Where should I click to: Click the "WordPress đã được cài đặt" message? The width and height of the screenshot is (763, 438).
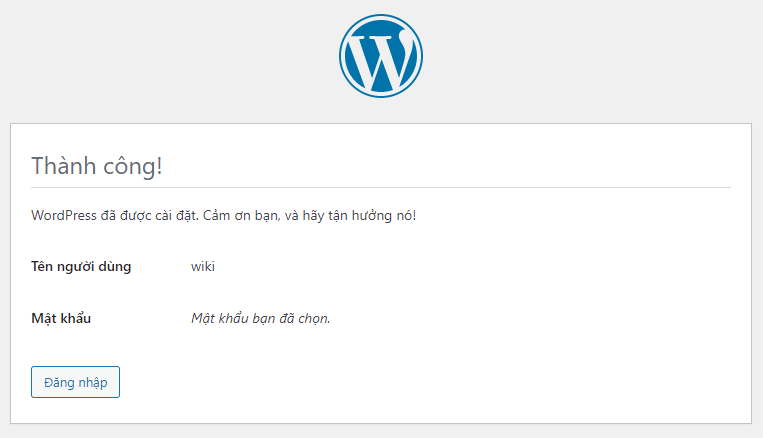point(223,216)
